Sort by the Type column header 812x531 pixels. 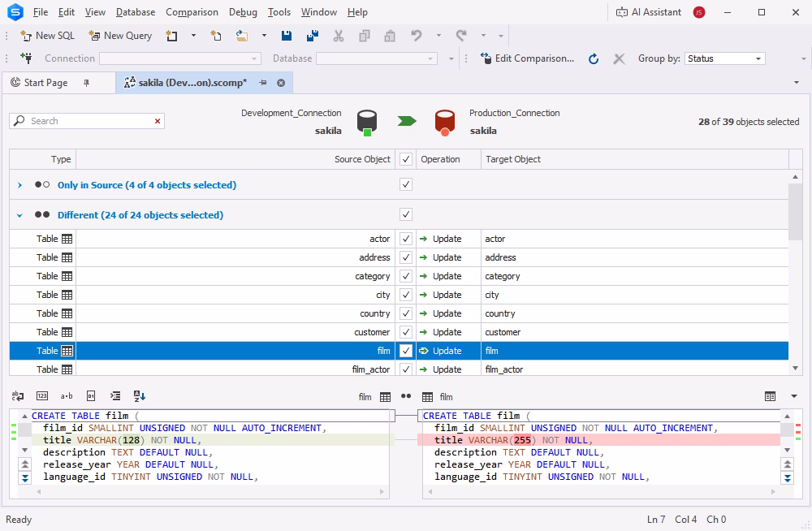pos(42,159)
